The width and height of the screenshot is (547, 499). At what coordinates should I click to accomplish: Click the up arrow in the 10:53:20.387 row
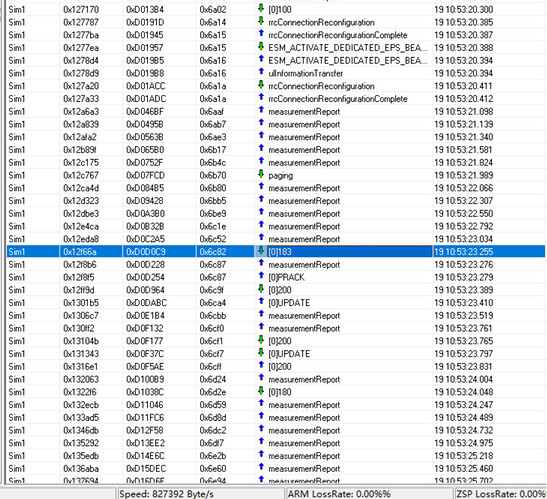(x=261, y=34)
